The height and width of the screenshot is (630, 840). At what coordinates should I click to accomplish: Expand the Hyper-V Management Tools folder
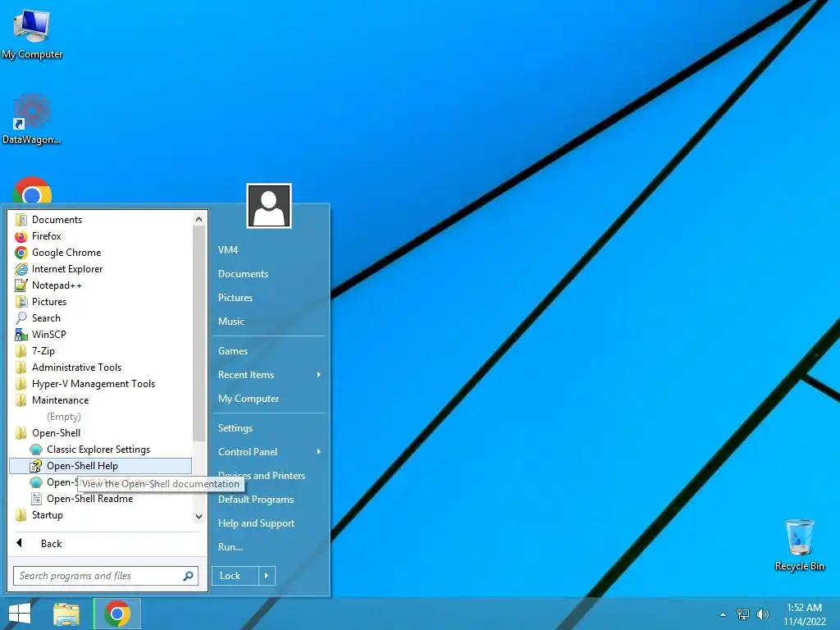[x=101, y=384]
